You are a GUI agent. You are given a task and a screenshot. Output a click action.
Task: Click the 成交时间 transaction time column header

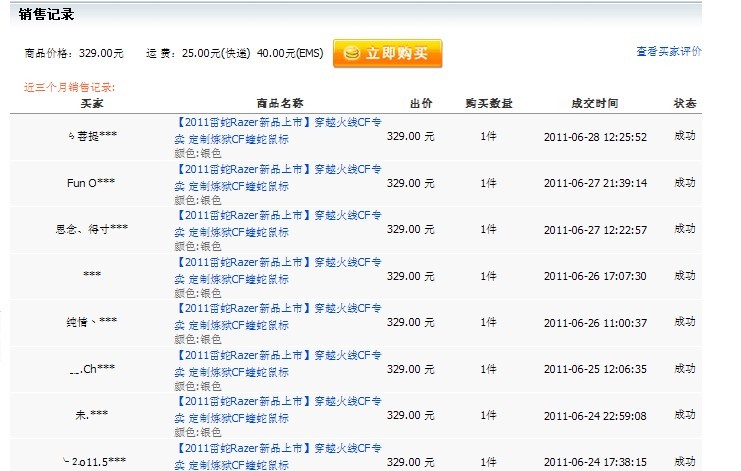coord(594,103)
